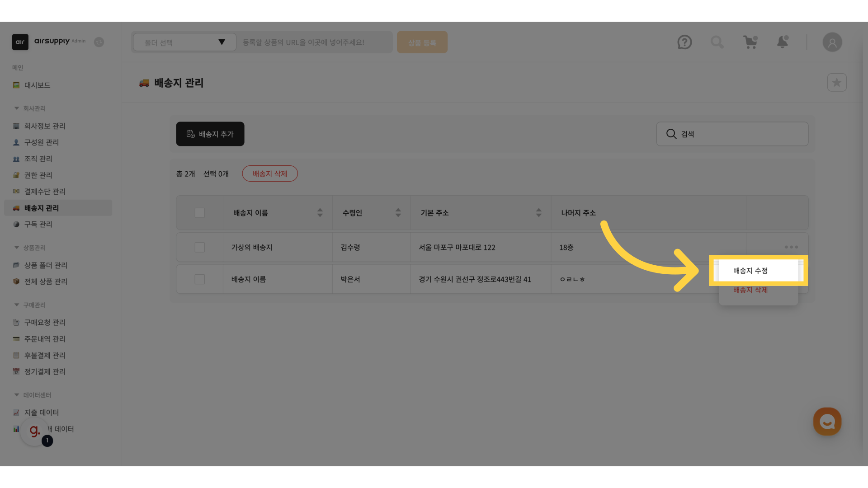Check the 가상의 배송지 row checkbox
The image size is (868, 488).
click(199, 248)
